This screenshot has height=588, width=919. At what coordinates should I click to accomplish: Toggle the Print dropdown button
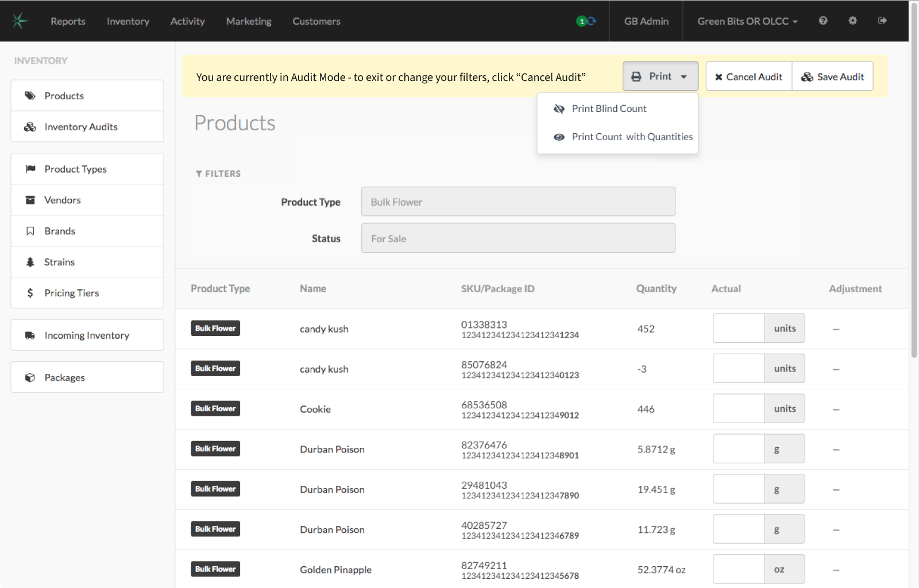tap(660, 76)
